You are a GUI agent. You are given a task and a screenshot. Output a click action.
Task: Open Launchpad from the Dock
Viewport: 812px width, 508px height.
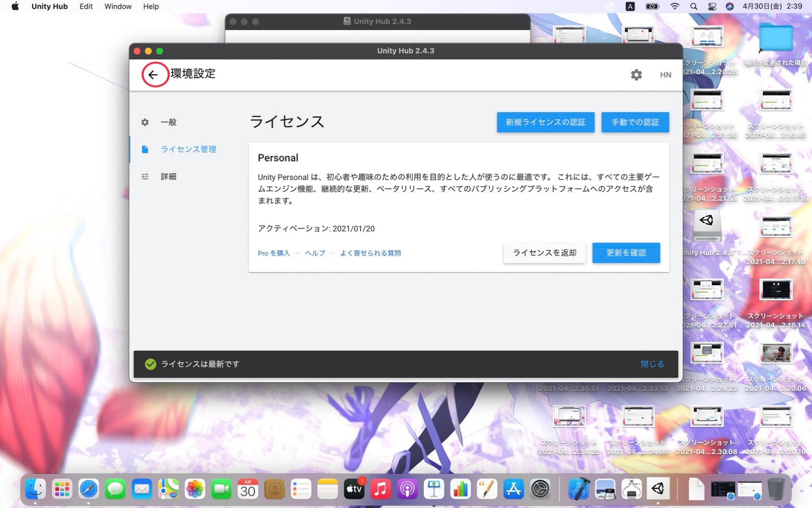pyautogui.click(x=62, y=489)
